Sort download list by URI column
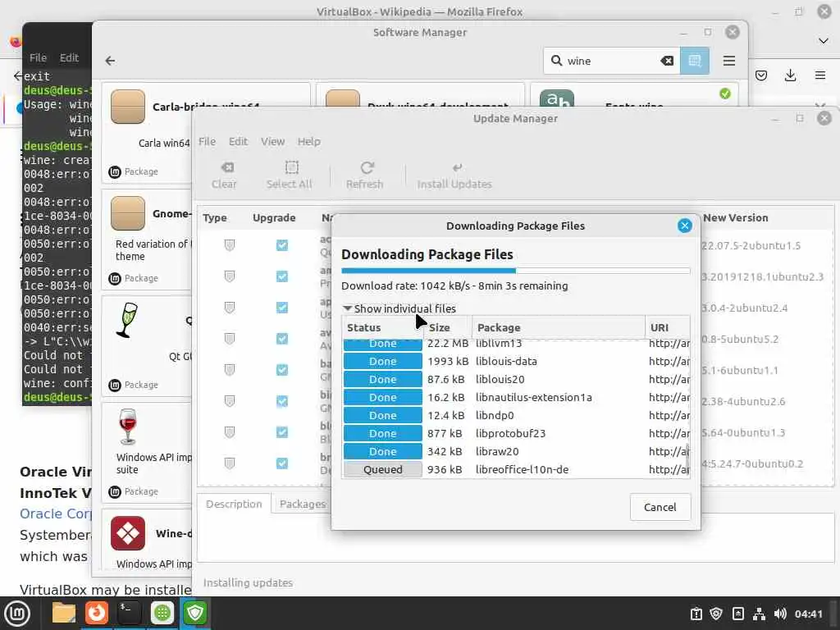840x630 pixels. click(668, 327)
